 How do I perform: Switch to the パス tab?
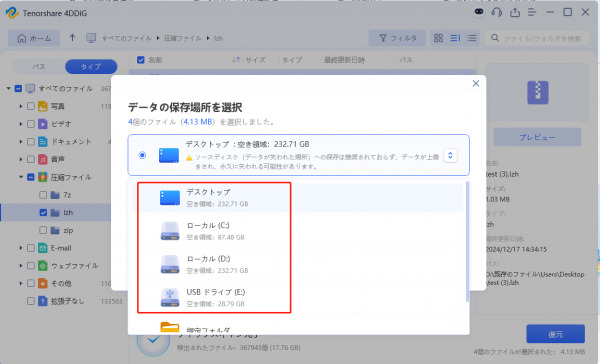tap(39, 67)
